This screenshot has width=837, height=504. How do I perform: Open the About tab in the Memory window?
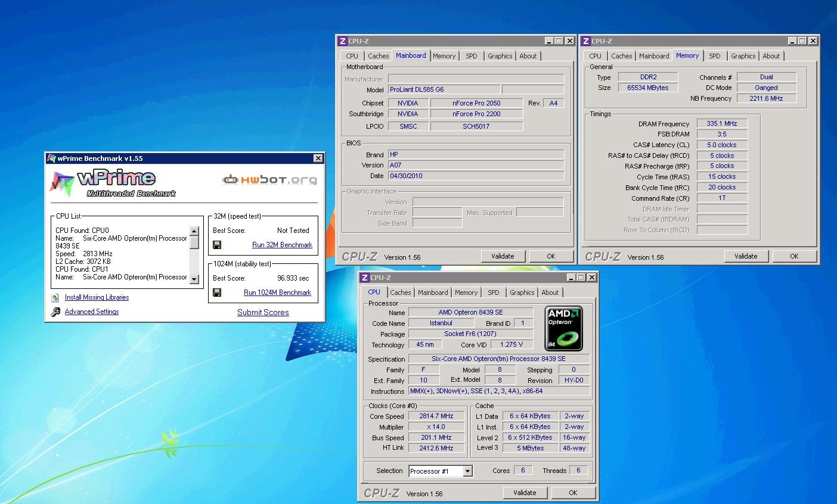(771, 56)
